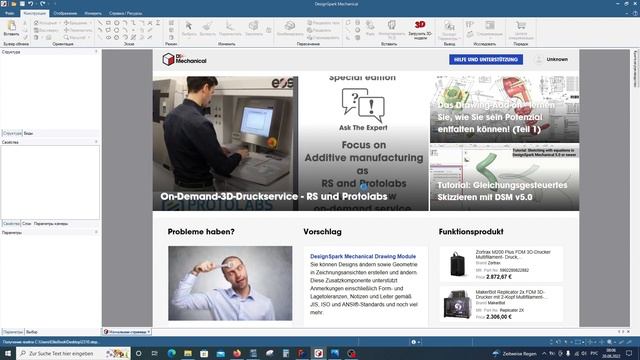Expand the Свойства panel options arrow
Image resolution: width=640 pixels, height=360 pixels.
pos(96,142)
